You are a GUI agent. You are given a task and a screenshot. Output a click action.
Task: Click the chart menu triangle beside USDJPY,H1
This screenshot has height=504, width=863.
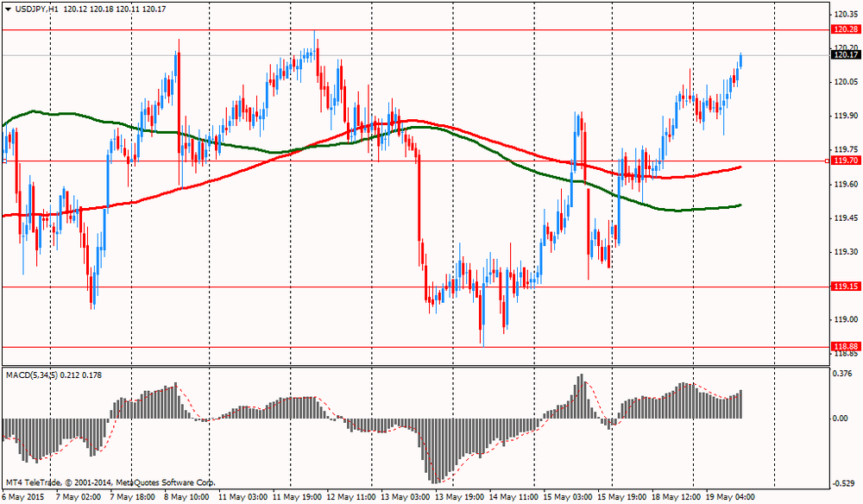pyautogui.click(x=9, y=9)
